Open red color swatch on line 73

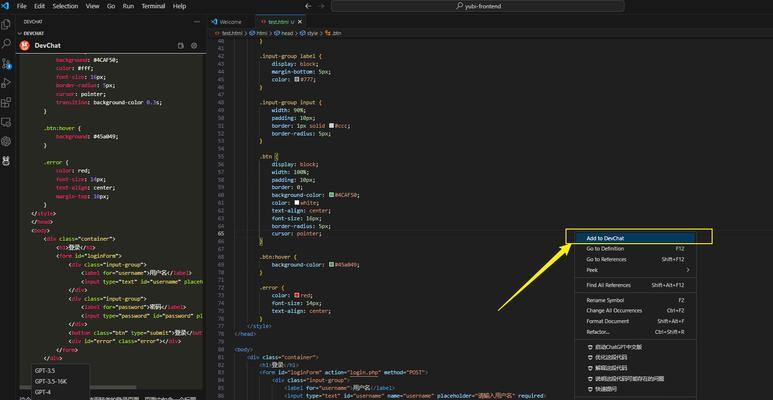[x=297, y=295]
